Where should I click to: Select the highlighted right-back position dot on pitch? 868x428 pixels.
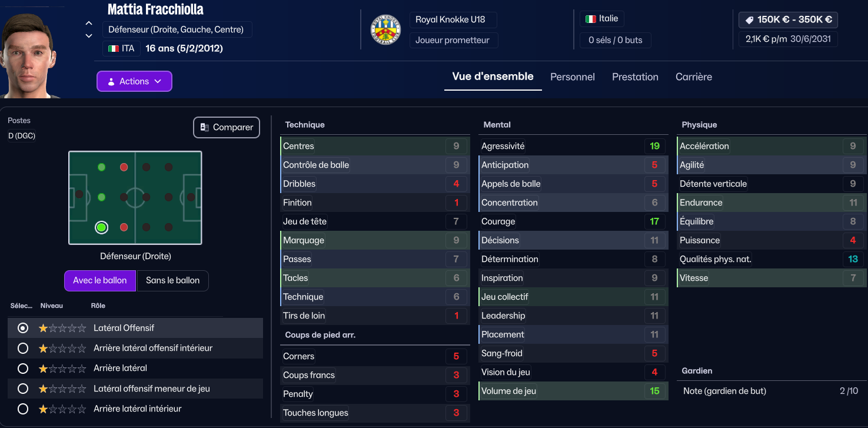point(101,227)
